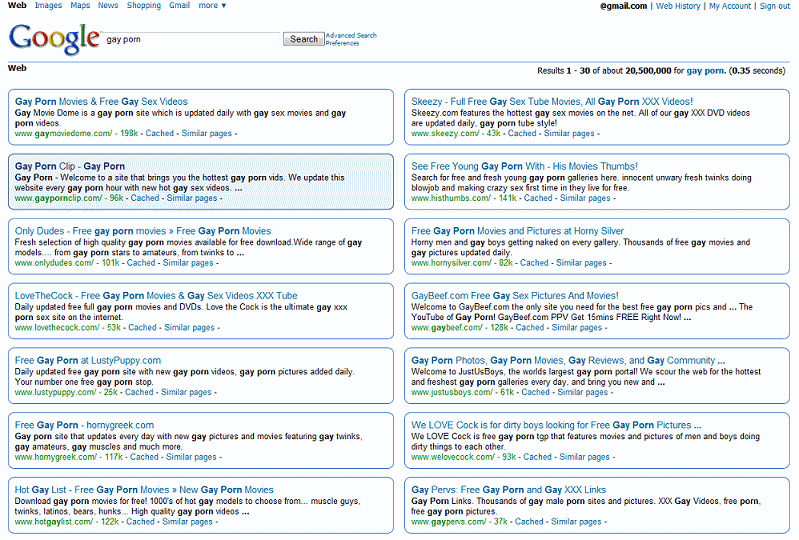
Task: Open the 'GayBeef.com Free Gay Sex Pictures' result title
Action: click(x=515, y=295)
